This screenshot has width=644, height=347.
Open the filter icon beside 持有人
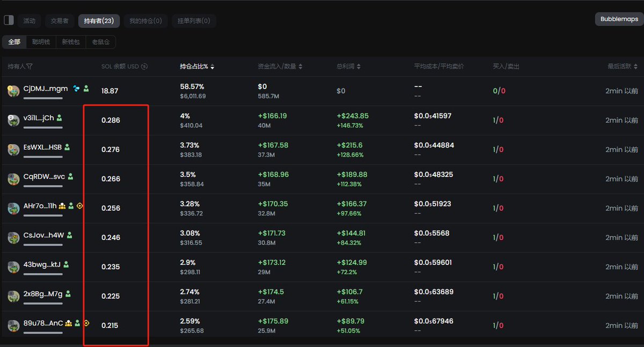pos(30,67)
